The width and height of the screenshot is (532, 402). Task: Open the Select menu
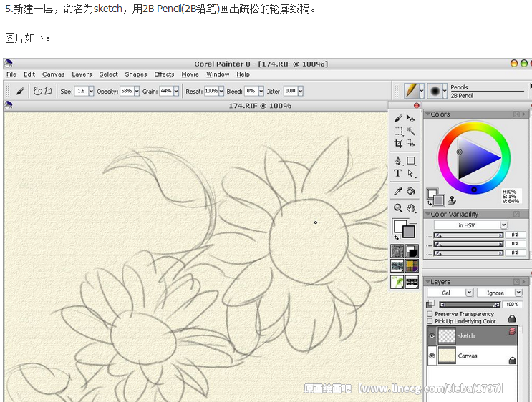click(x=109, y=74)
